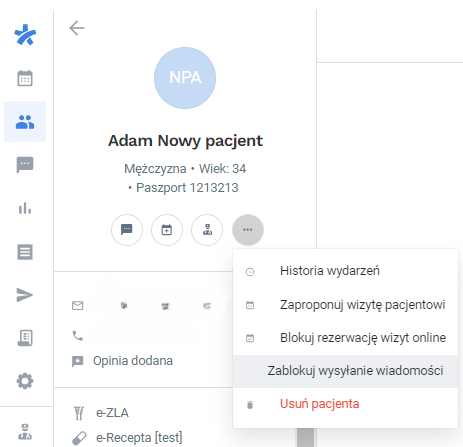Viewport: 463px width, 447px height.
Task: Open the receipts list sidebar icon
Action: pyautogui.click(x=25, y=252)
